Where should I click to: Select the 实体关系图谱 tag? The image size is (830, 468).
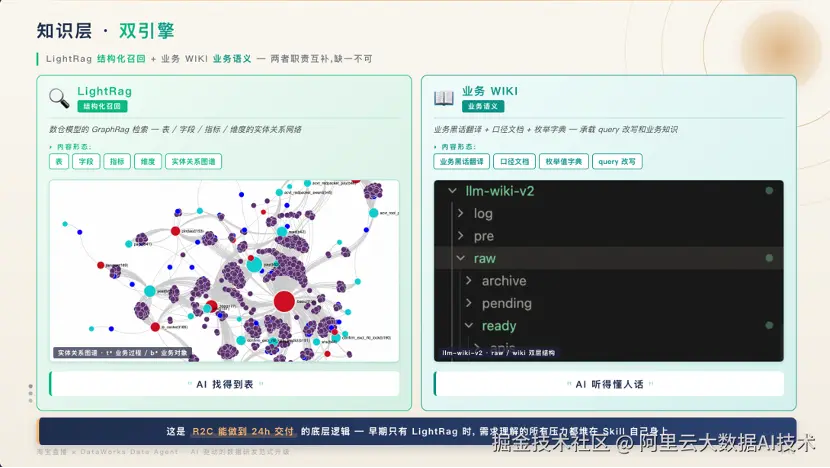tap(193, 161)
